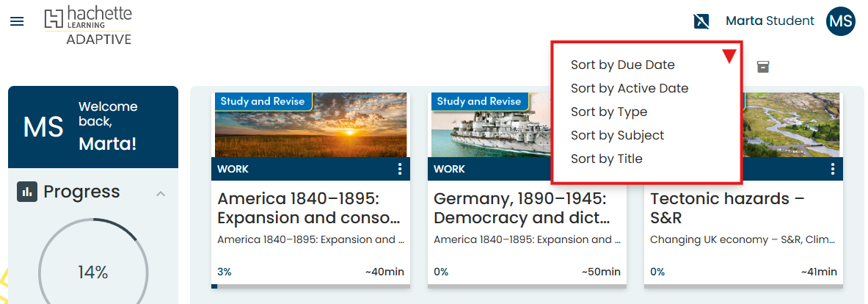868x304 pixels.
Task: Close the sort dropdown via red triangle
Action: pyautogui.click(x=729, y=57)
